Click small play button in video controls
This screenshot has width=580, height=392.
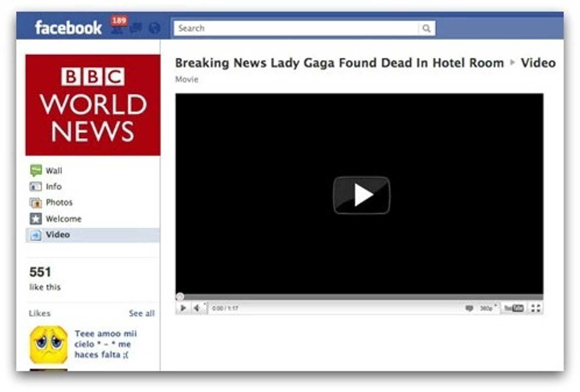183,308
